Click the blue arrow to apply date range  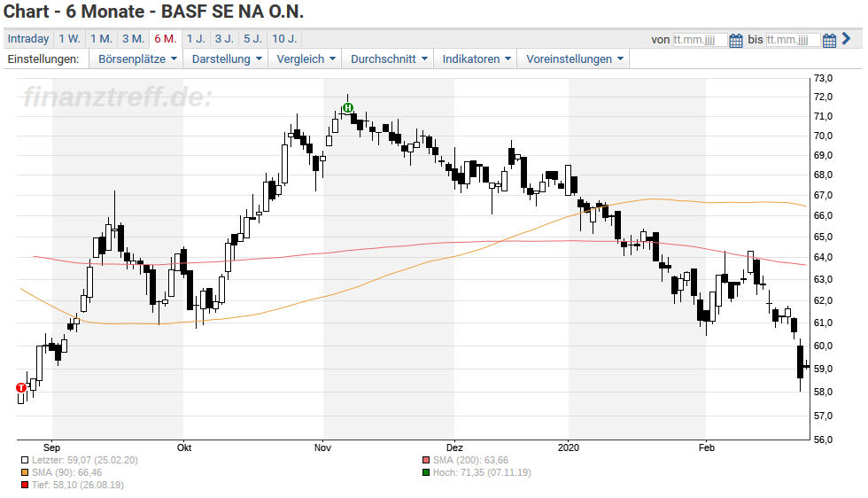click(846, 39)
